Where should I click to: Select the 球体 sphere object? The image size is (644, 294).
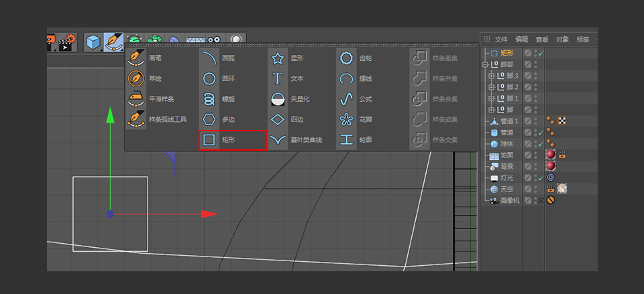[x=507, y=145]
